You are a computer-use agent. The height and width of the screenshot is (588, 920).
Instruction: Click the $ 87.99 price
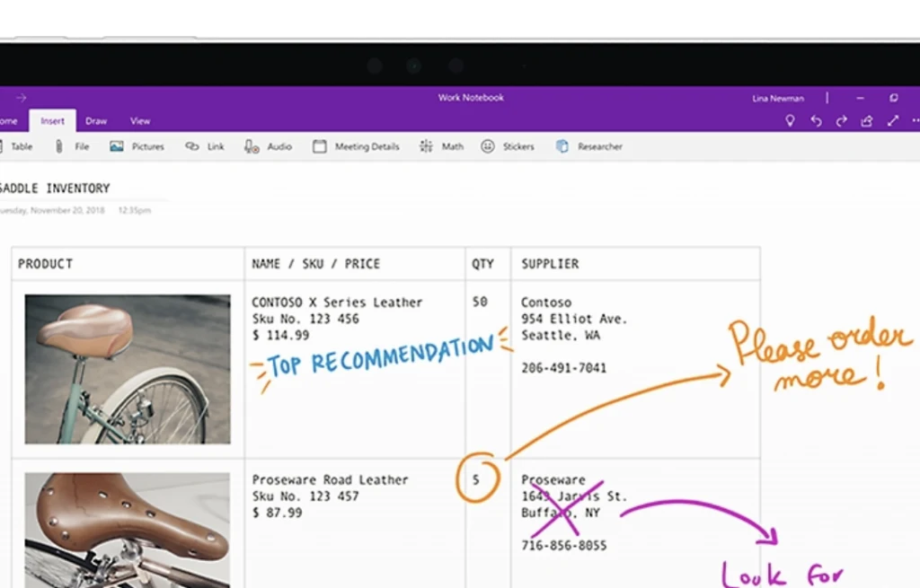coord(277,513)
